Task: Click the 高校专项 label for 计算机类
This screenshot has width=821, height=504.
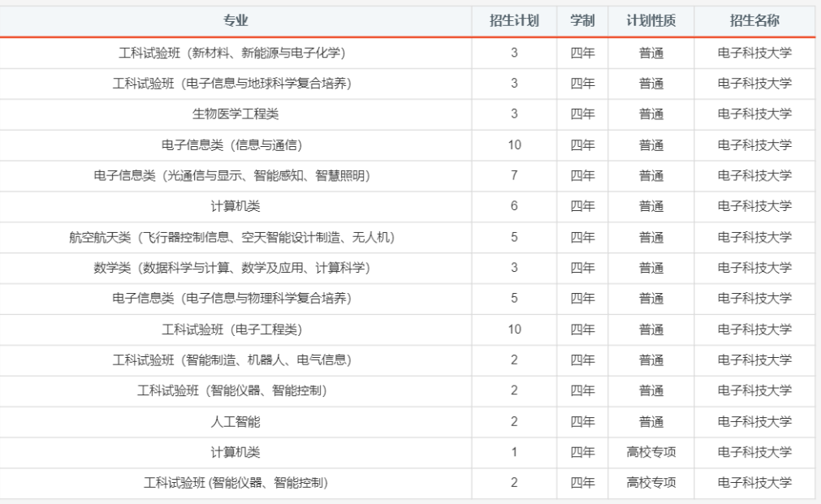Action: coord(651,452)
